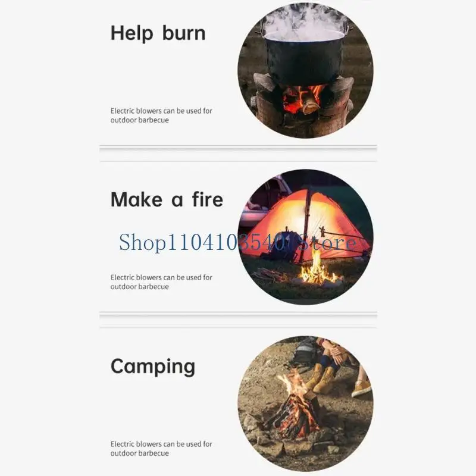Open the boiling pot circular image
Image resolution: width=476 pixels, height=476 pixels.
point(305,70)
